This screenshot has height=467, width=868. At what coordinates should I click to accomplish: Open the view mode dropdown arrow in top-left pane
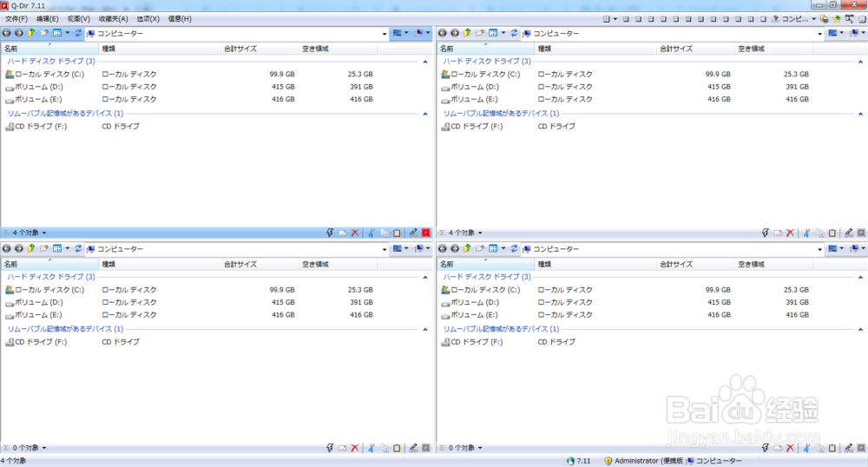pyautogui.click(x=68, y=33)
